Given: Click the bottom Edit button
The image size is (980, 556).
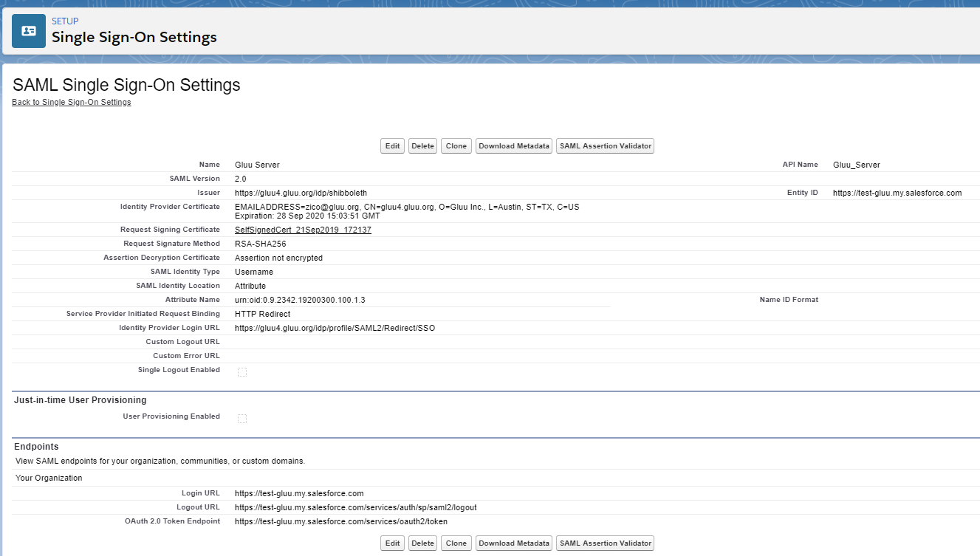Looking at the screenshot, I should [393, 543].
